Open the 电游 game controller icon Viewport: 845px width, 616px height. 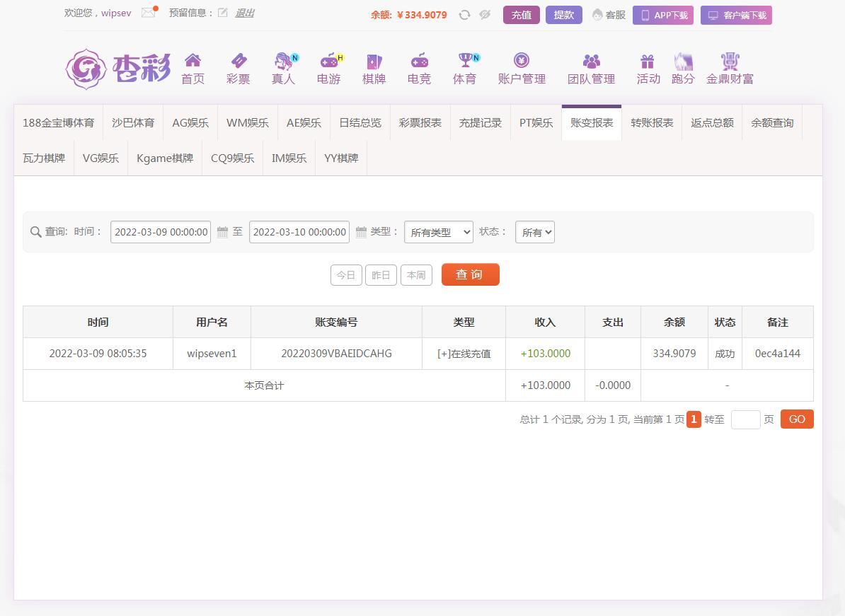click(329, 61)
